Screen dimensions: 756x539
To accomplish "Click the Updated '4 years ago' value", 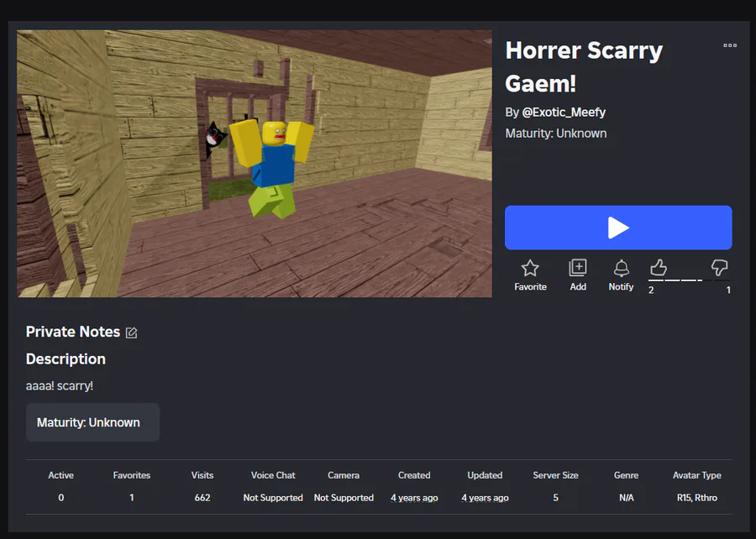I will click(x=485, y=498).
